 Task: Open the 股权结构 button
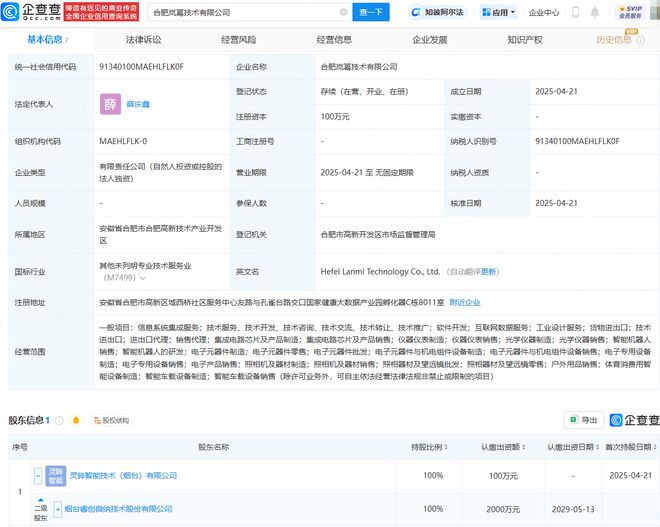(112, 420)
